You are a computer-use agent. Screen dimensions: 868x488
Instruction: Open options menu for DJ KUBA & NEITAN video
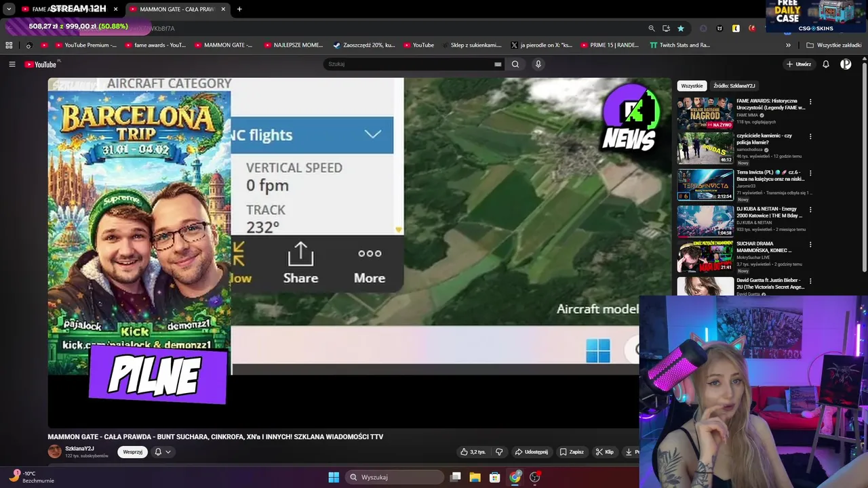click(810, 209)
